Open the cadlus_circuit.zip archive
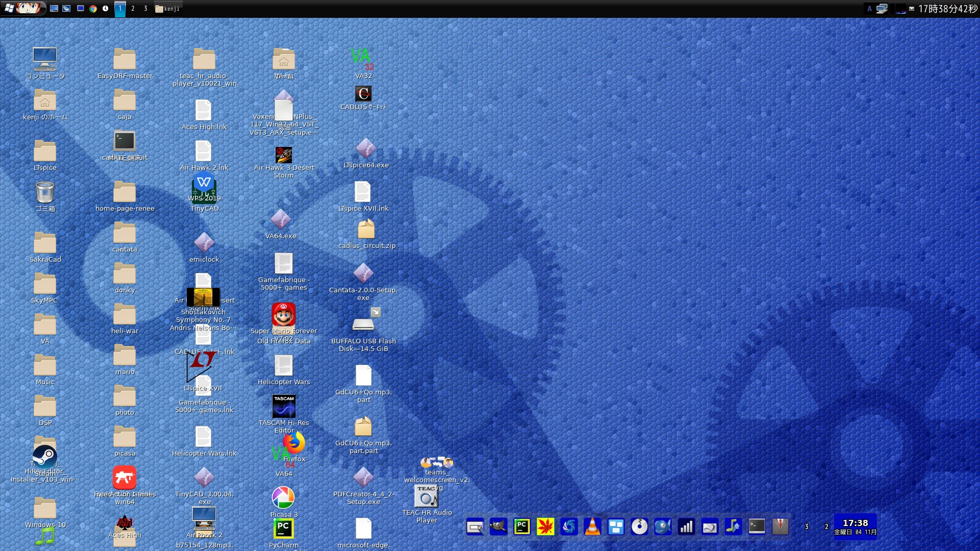Viewport: 980px width, 551px height. coord(365,230)
